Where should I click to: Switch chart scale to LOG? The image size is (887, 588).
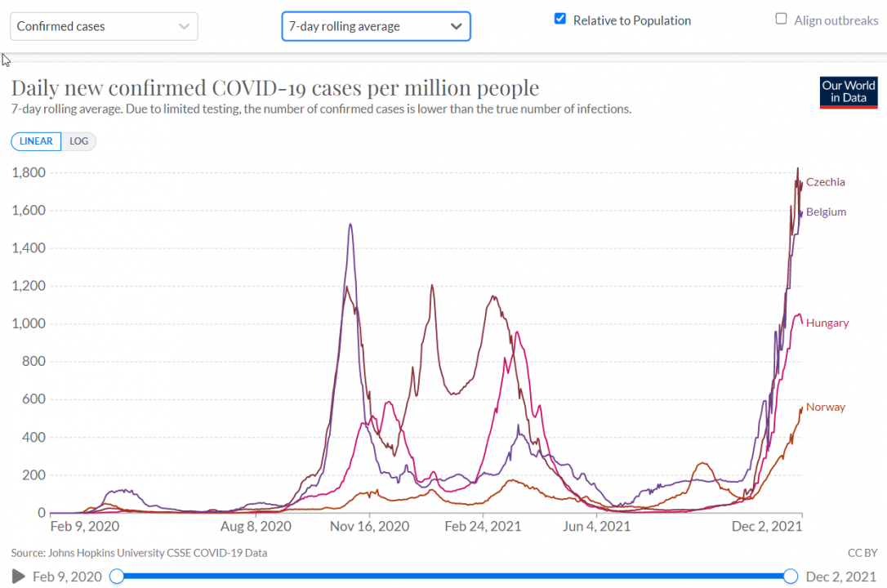[79, 141]
